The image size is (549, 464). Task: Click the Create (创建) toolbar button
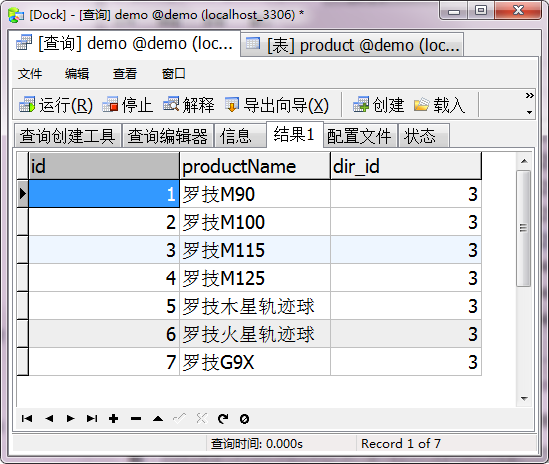(378, 105)
